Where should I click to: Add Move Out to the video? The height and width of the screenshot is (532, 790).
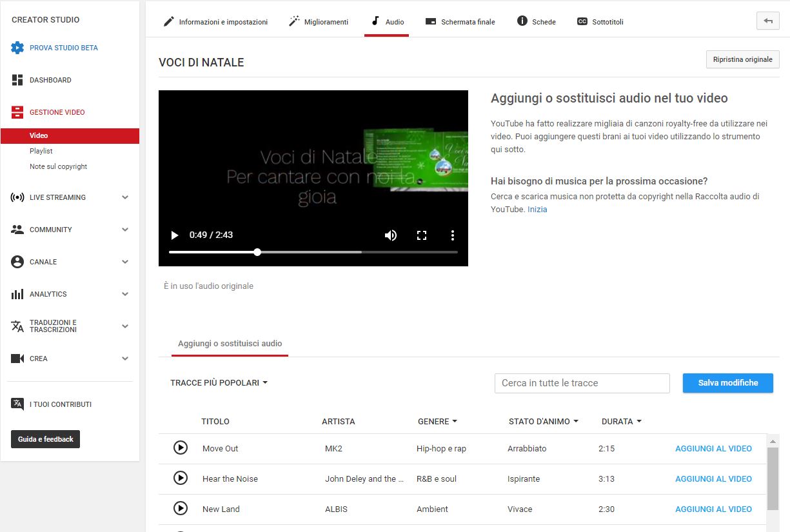tap(713, 448)
